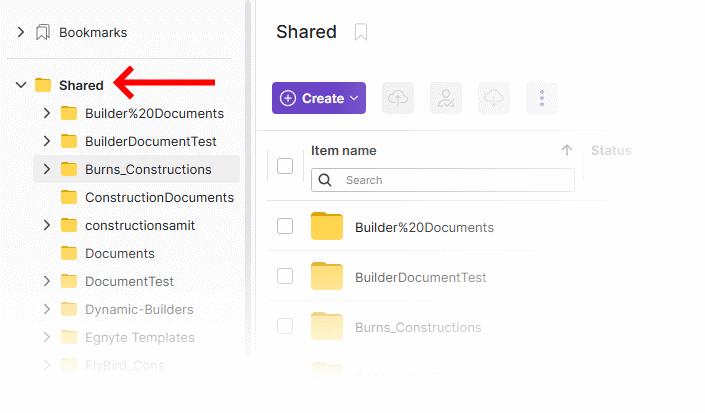Check the BuilderDocumentTest row checkbox
Image resolution: width=705 pixels, height=413 pixels.
click(285, 277)
